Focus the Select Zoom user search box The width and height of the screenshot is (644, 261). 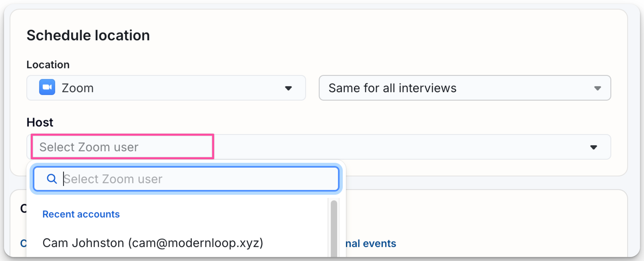(x=186, y=179)
